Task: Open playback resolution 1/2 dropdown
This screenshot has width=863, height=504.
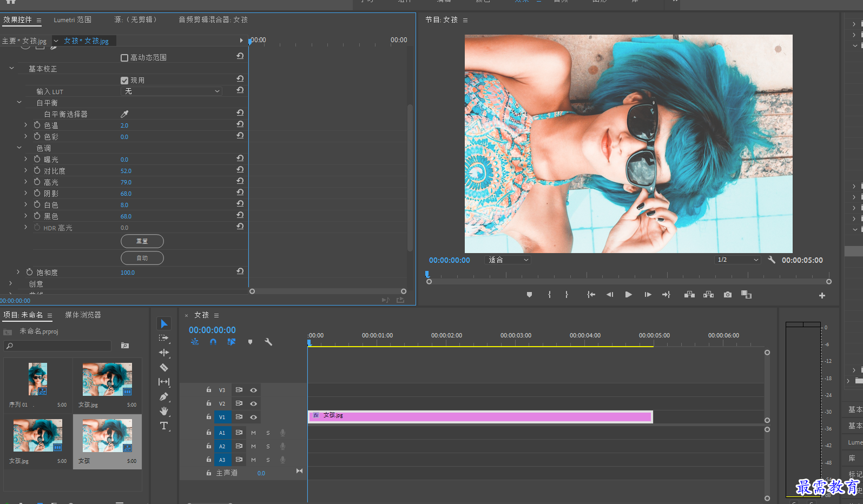Action: click(x=738, y=260)
